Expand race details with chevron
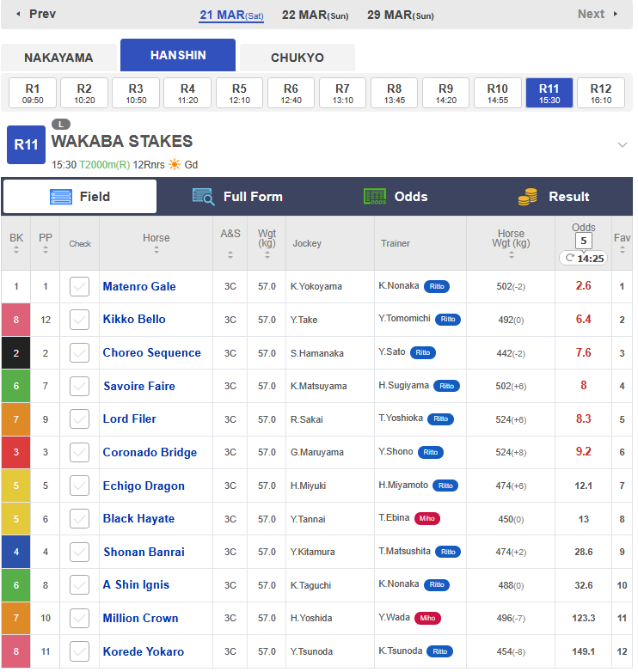 pos(623,145)
